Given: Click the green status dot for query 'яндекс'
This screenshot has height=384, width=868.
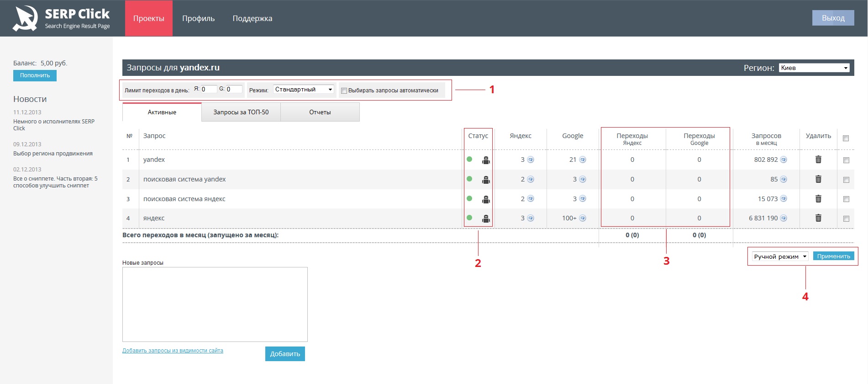Looking at the screenshot, I should [469, 218].
